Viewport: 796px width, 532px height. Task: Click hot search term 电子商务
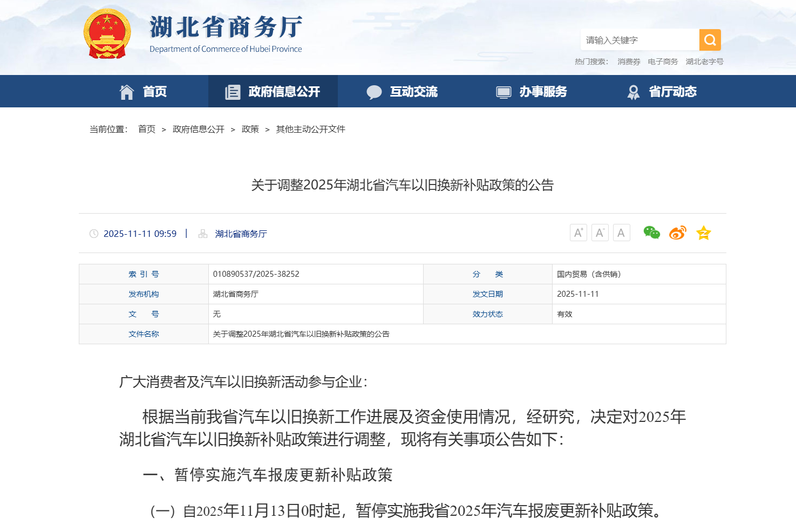(663, 62)
